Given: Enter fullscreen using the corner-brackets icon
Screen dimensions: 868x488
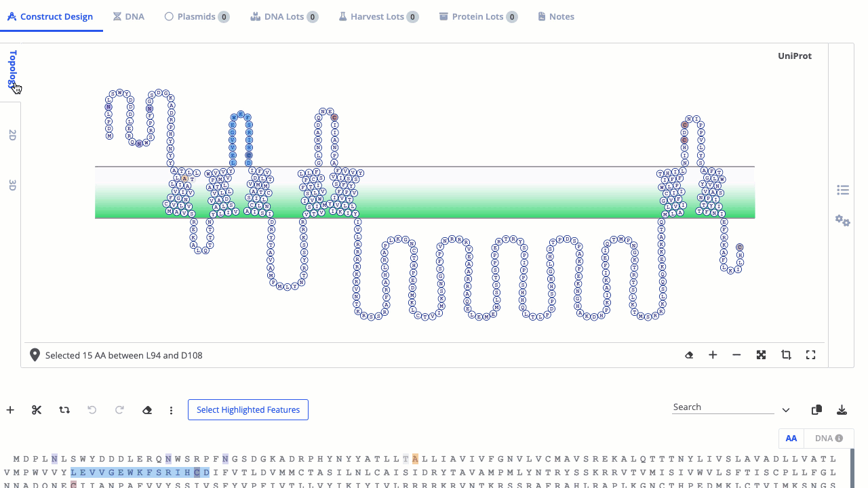Looking at the screenshot, I should 810,355.
